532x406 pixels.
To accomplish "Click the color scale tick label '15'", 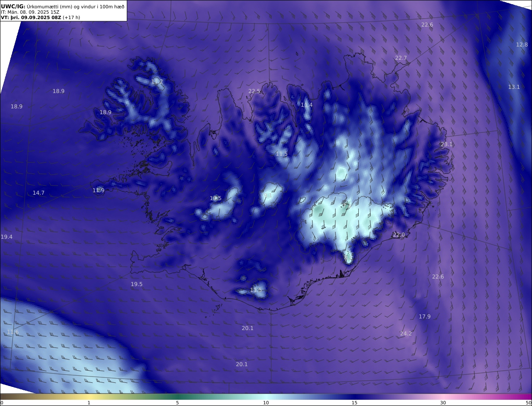I will point(355,403).
